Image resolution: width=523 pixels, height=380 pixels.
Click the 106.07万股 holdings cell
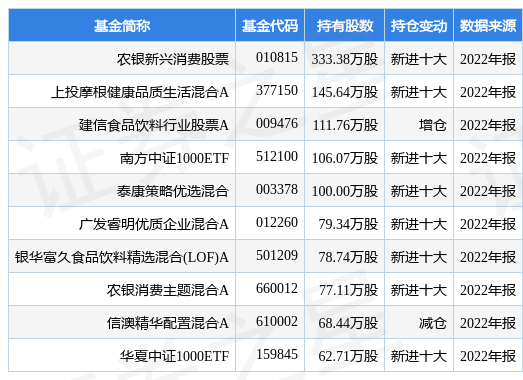pyautogui.click(x=345, y=158)
